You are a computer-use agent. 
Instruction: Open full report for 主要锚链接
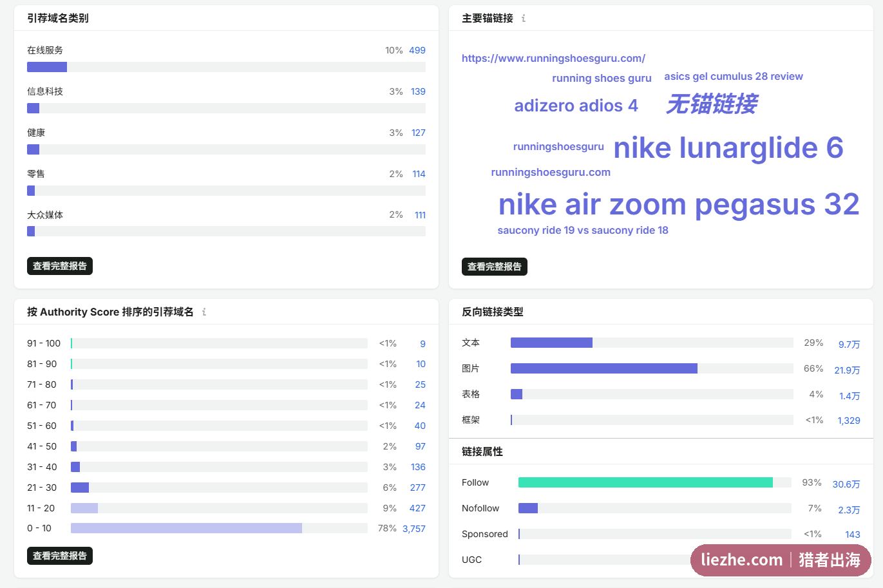click(x=495, y=267)
